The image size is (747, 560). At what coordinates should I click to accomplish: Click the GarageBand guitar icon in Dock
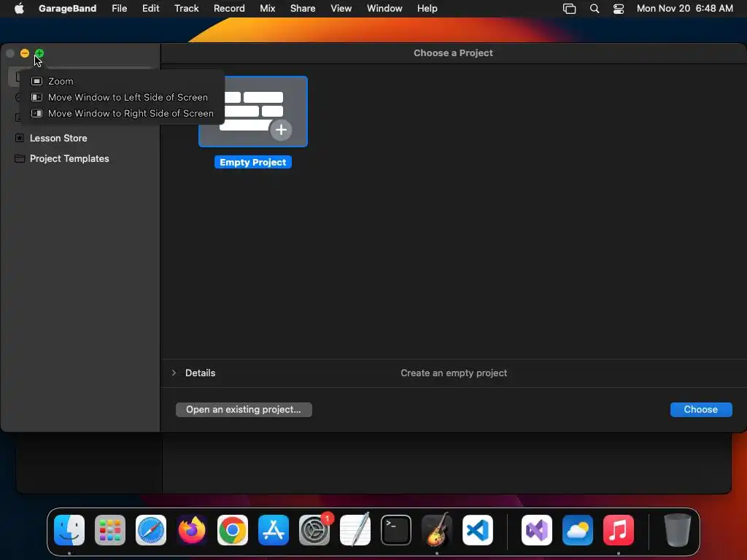[x=437, y=530]
